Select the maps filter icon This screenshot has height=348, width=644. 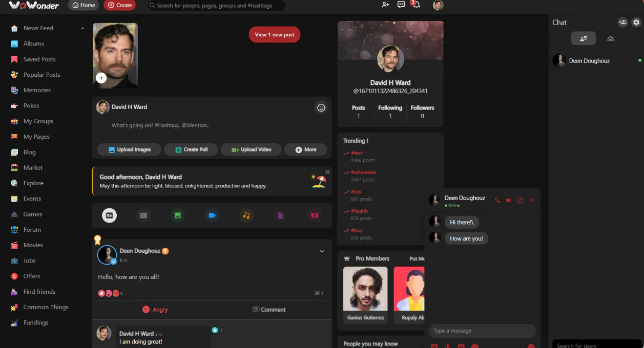tap(315, 215)
